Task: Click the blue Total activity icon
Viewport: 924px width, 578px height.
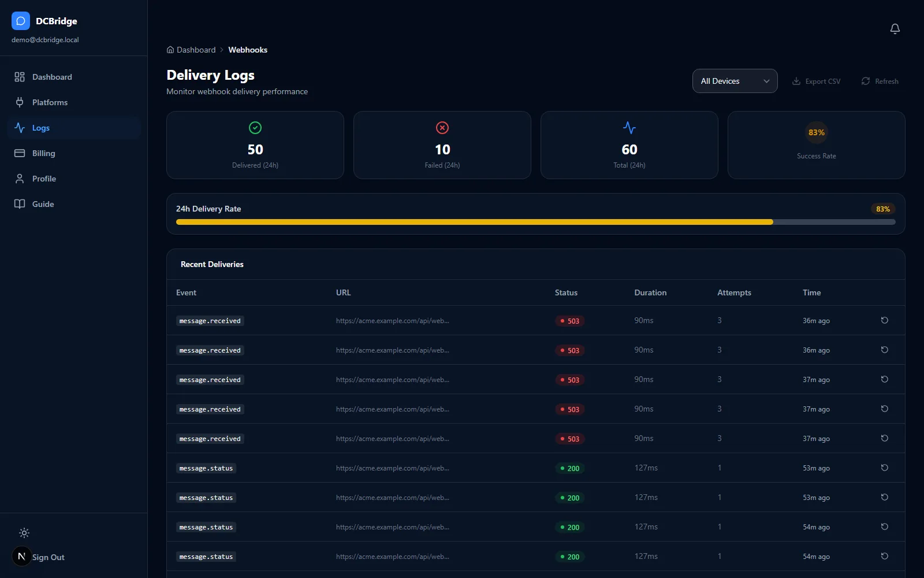Action: point(629,128)
